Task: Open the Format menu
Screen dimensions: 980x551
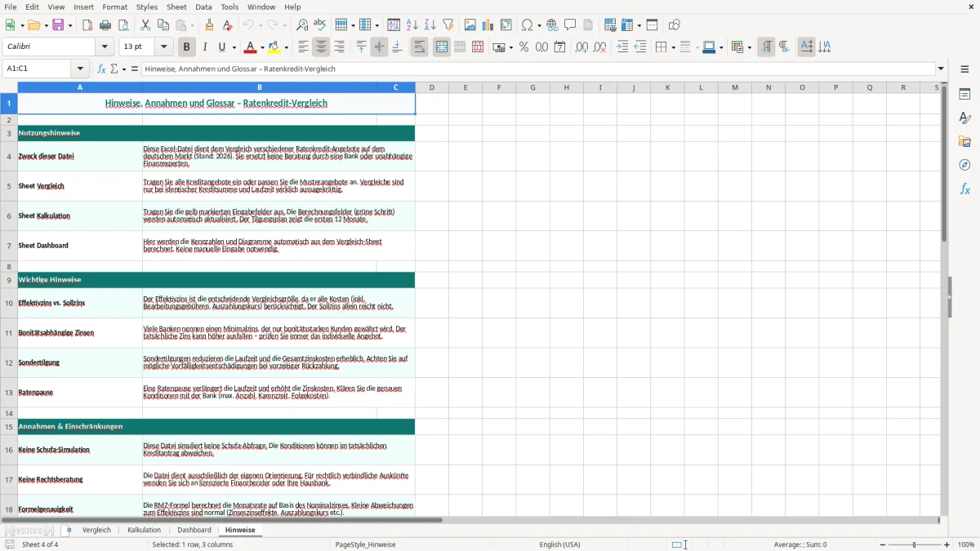Action: 115,7
